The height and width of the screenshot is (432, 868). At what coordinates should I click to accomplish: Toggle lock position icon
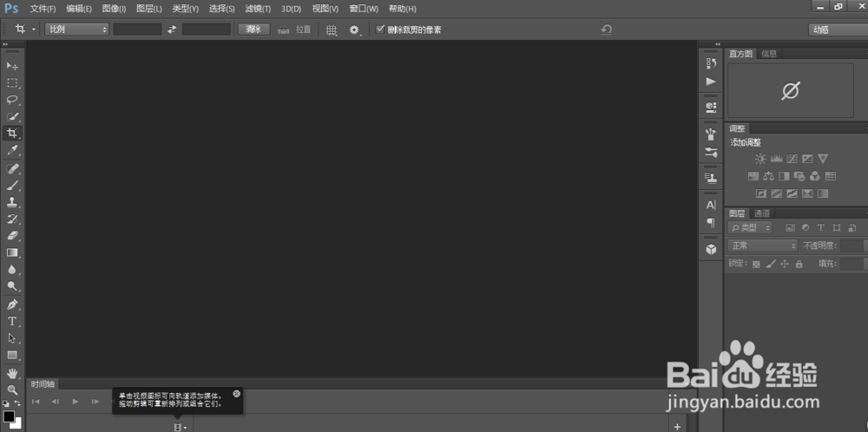click(785, 265)
